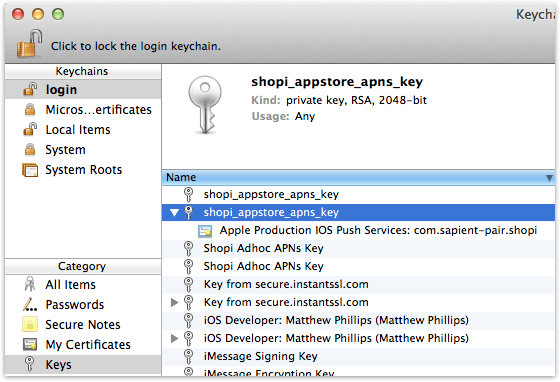Click key icon of iMessage Signing Key
Image resolution: width=560 pixels, height=382 pixels.
188,356
